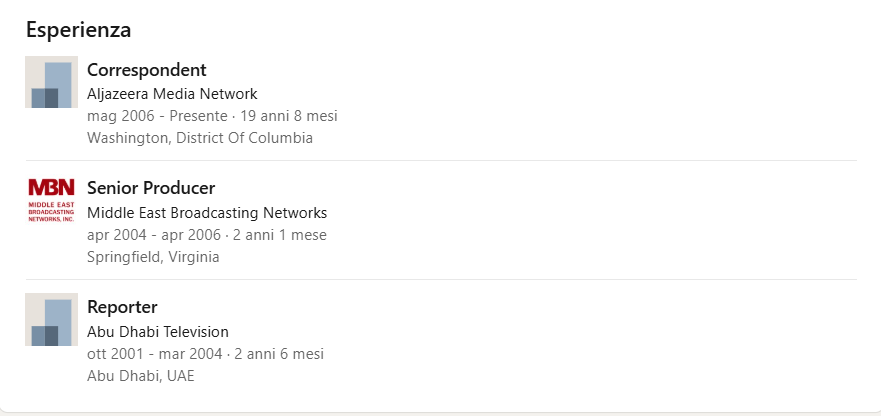The width and height of the screenshot is (881, 416).
Task: Click the Abu Dhabi Television placeholder logo
Action: pos(51,319)
